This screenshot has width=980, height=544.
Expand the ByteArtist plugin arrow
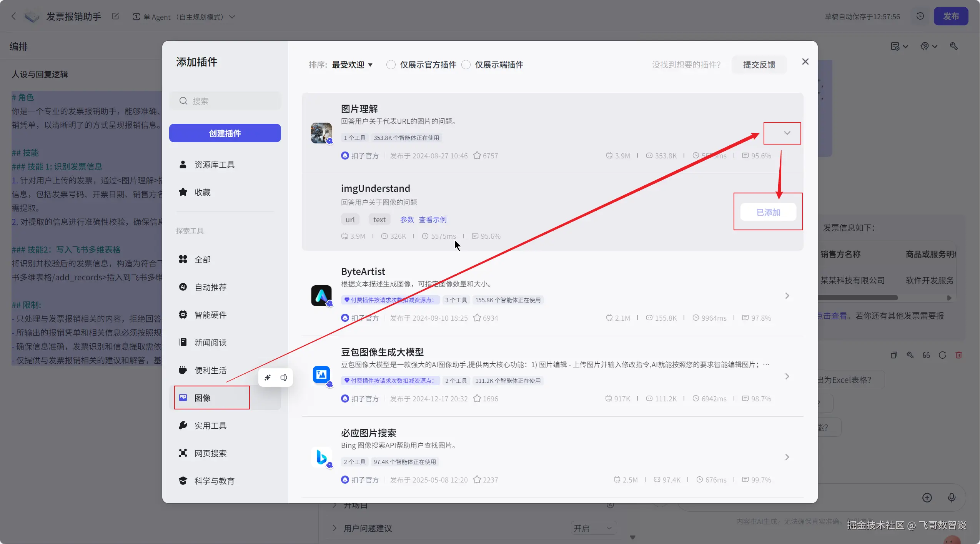point(787,296)
